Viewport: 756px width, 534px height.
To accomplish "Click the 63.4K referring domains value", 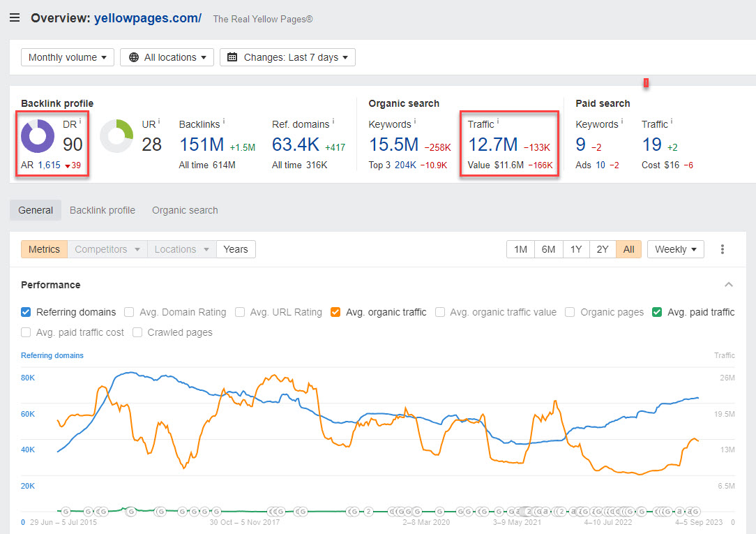I will tap(296, 144).
